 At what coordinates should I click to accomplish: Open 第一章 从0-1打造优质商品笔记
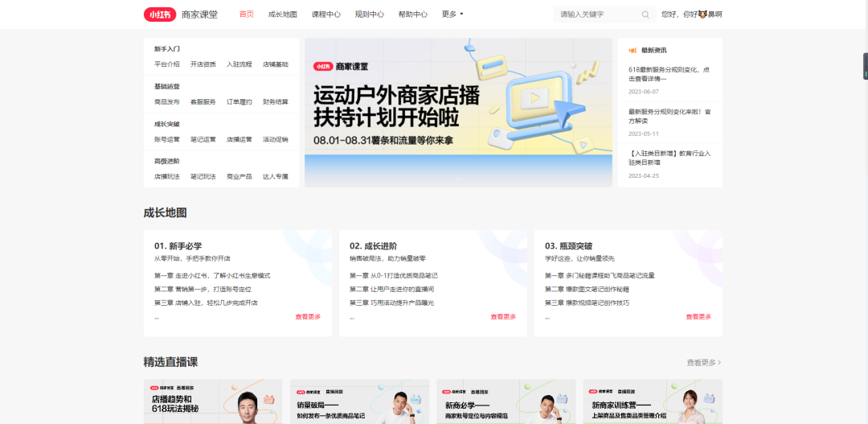pos(394,275)
